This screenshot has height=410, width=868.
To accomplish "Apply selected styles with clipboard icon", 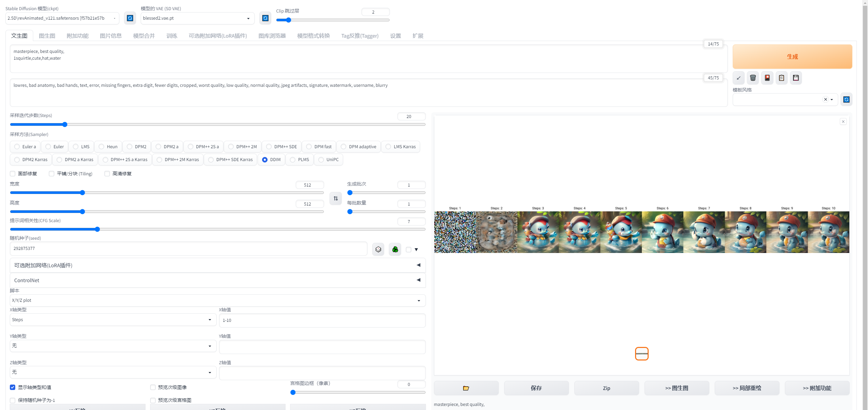I will point(782,78).
